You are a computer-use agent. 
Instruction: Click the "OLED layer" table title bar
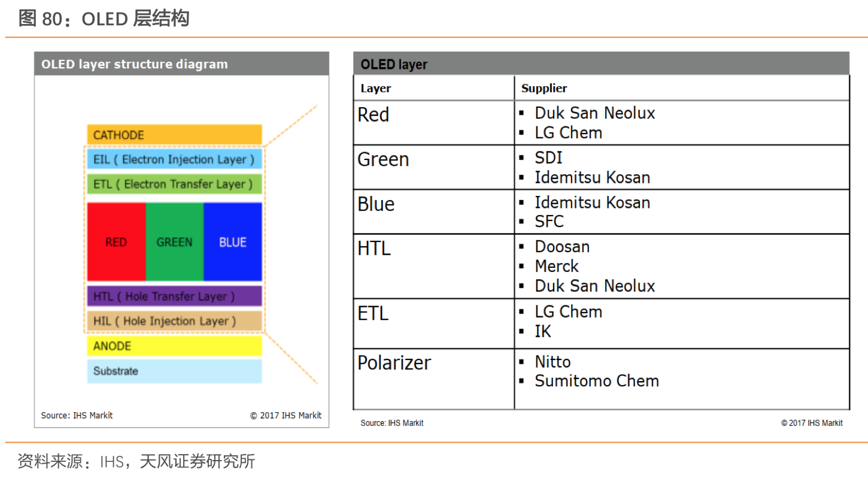(x=601, y=63)
